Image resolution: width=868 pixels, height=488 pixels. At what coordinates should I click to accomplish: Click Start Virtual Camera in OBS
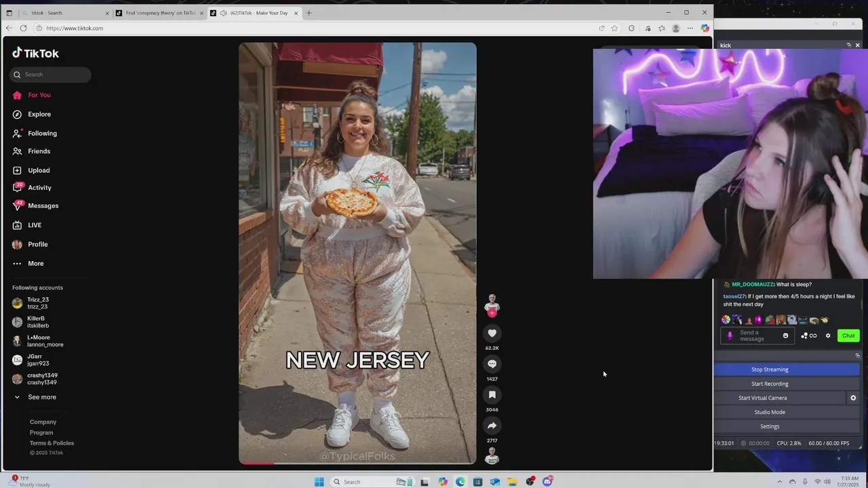pos(781,398)
